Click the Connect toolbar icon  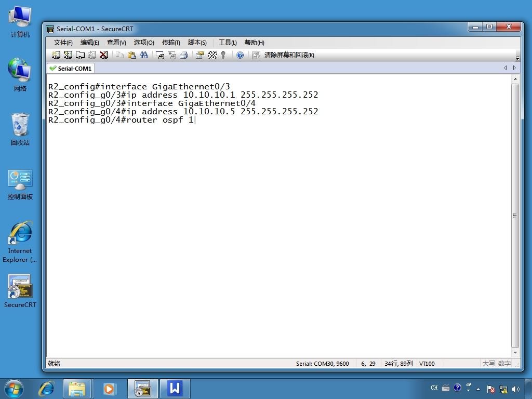(x=56, y=55)
